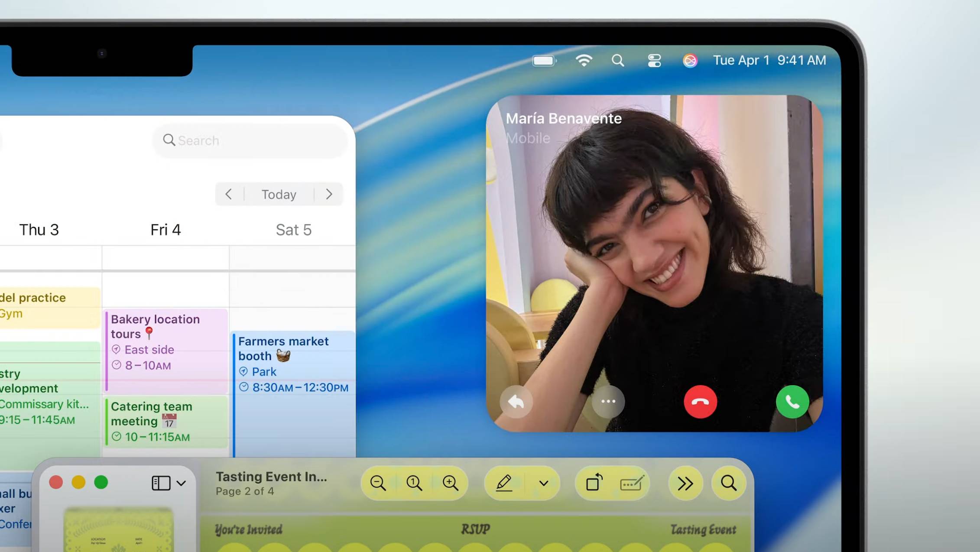Minimize the Preview window with the yellow button
This screenshot has height=552, width=980.
(78, 482)
